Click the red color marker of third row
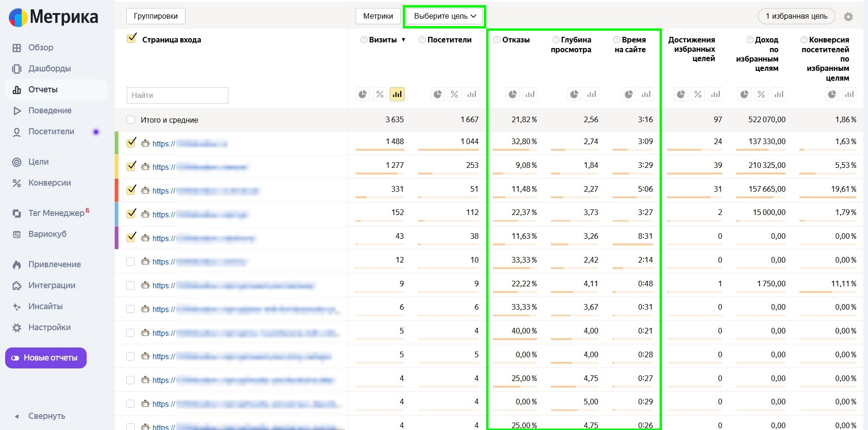Viewport: 868px width, 430px height. tap(117, 190)
